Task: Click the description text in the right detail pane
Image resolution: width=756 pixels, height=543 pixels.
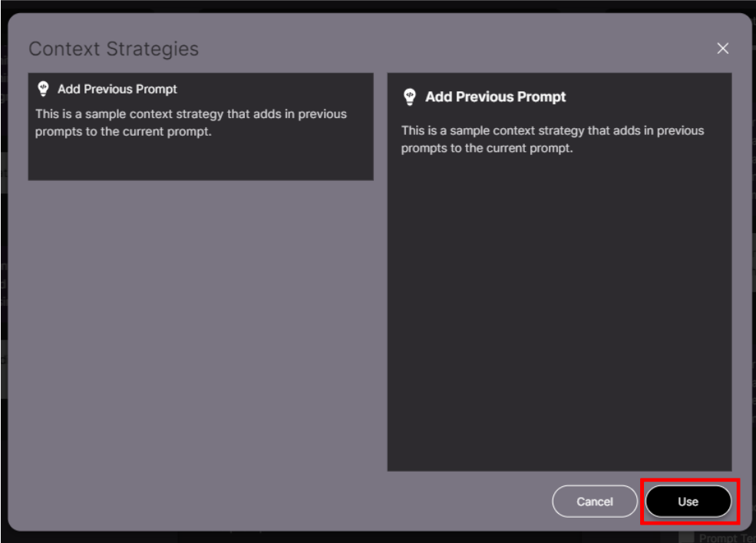Action: 553,140
